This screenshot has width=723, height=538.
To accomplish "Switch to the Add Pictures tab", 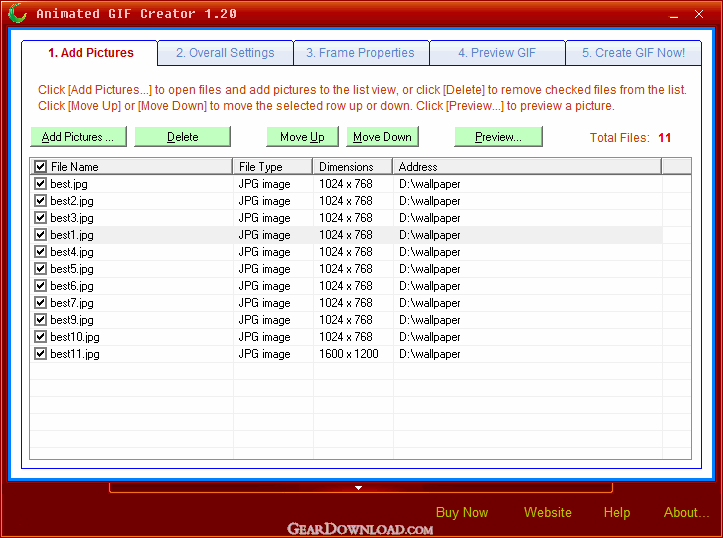I will click(x=90, y=53).
